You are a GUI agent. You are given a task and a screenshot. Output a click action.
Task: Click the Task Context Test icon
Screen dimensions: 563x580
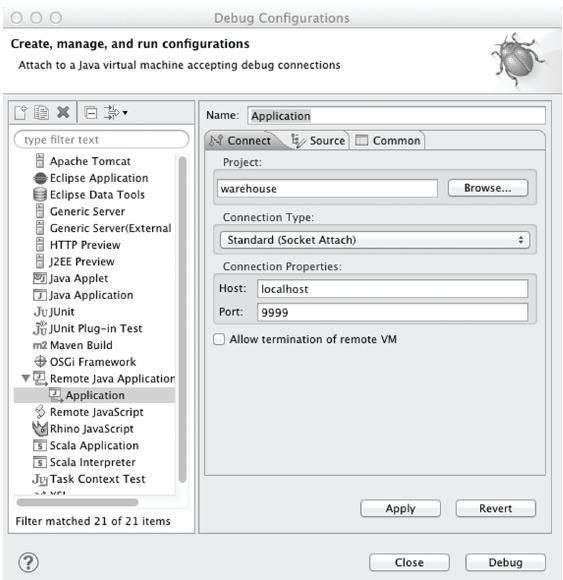coord(40,479)
